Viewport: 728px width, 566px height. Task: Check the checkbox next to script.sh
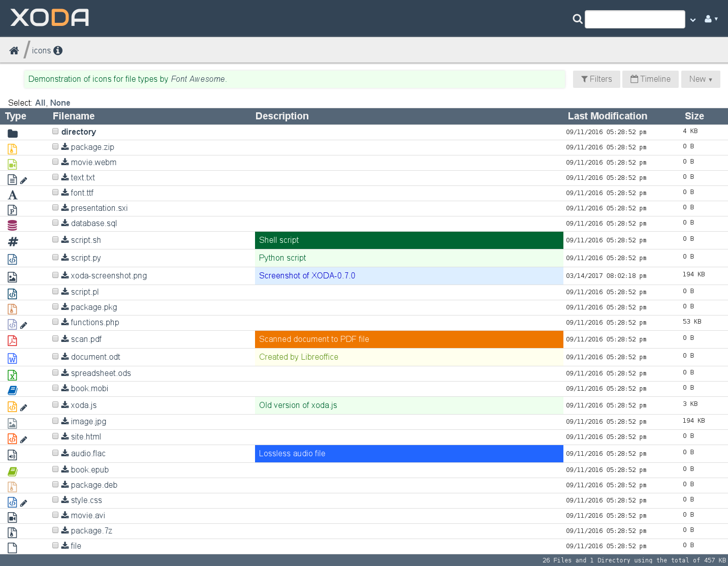click(x=55, y=239)
